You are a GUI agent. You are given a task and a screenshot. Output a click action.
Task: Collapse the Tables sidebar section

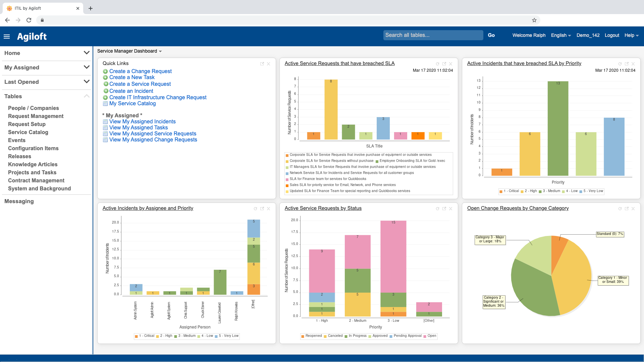pyautogui.click(x=86, y=96)
